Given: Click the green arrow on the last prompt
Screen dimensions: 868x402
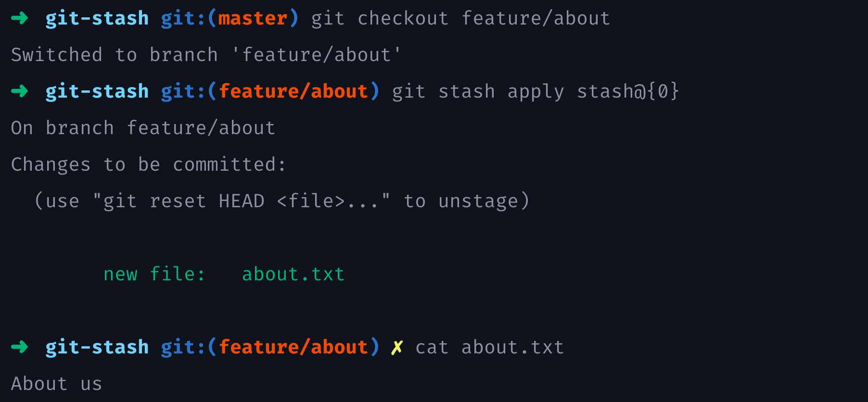Looking at the screenshot, I should (20, 347).
